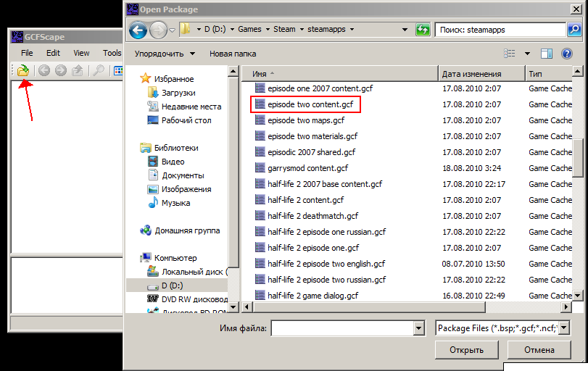Click the Новая папка button
The image size is (588, 371).
coord(233,54)
